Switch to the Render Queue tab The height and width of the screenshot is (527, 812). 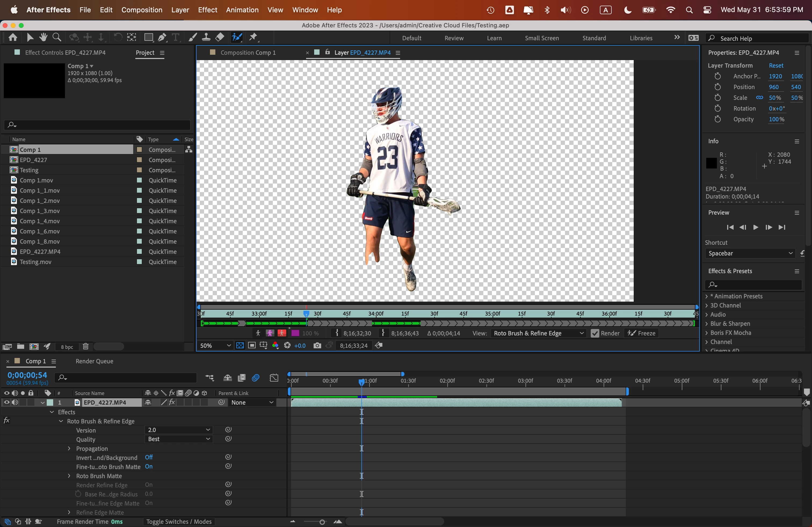pyautogui.click(x=94, y=361)
